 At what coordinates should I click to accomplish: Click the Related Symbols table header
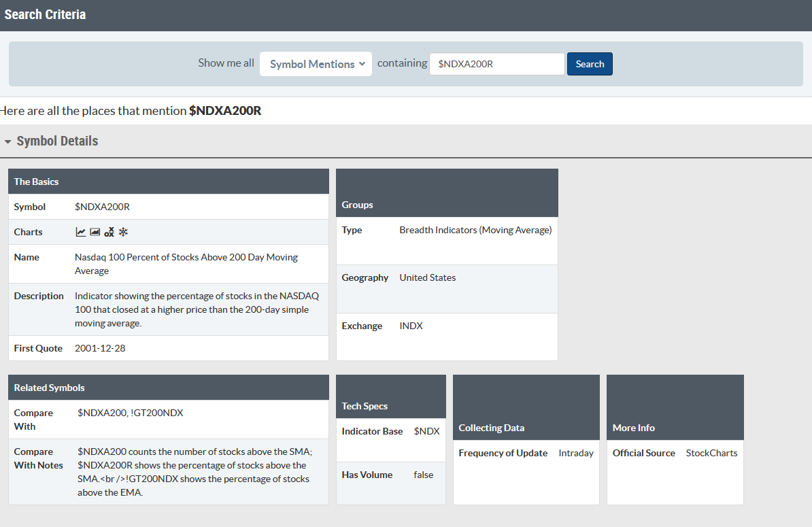click(168, 387)
